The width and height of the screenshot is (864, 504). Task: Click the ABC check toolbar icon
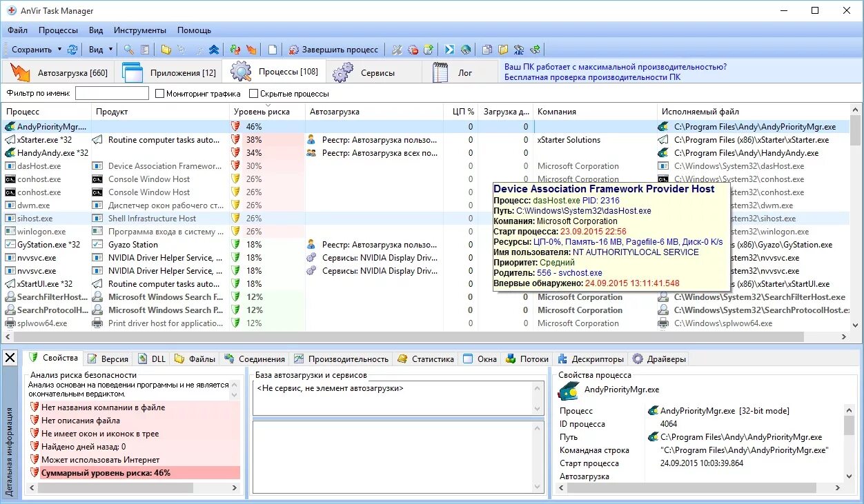[519, 50]
